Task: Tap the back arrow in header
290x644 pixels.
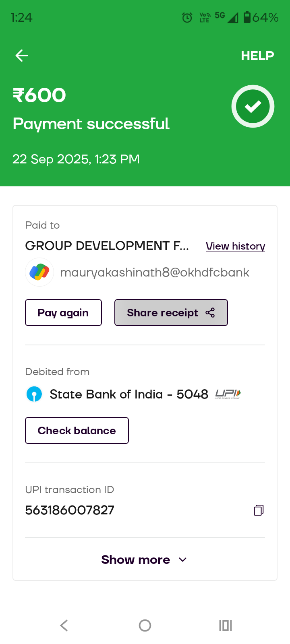Action: click(22, 56)
